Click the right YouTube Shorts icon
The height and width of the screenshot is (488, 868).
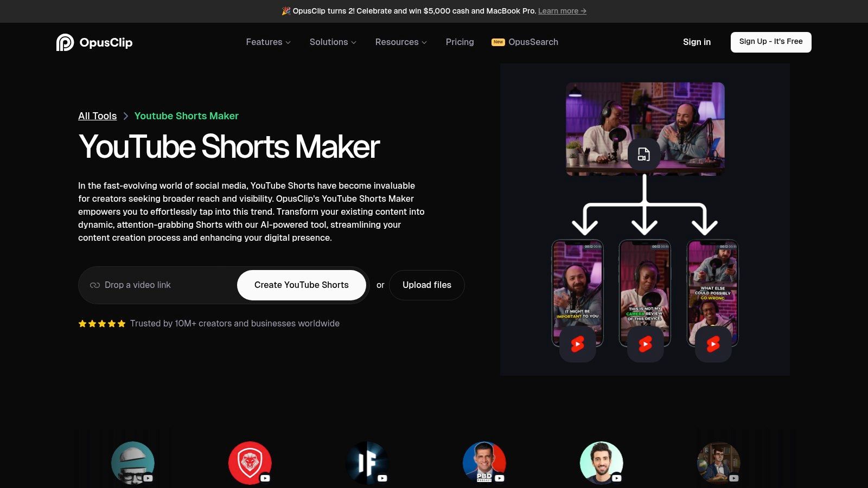[x=713, y=344]
